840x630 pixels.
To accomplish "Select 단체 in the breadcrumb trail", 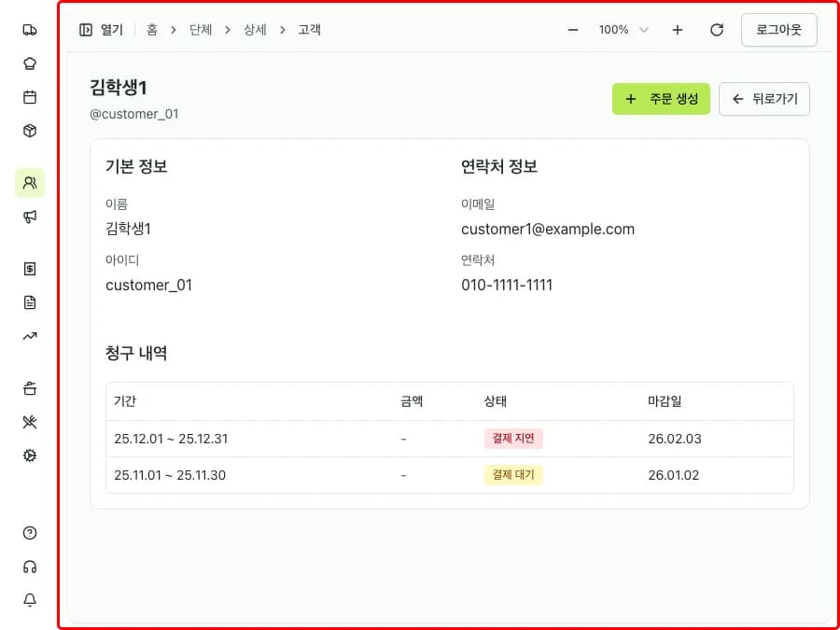I will point(202,29).
